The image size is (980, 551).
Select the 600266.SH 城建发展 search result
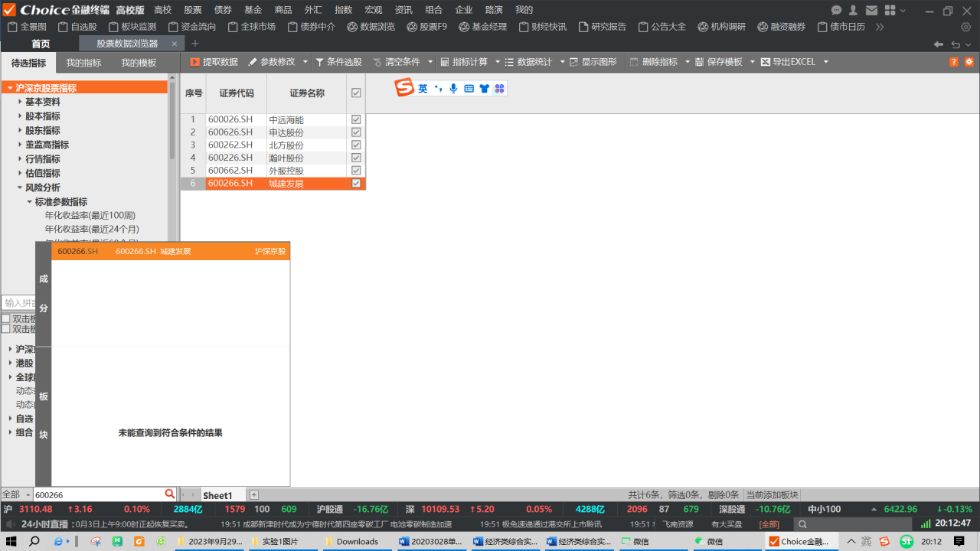[171, 251]
